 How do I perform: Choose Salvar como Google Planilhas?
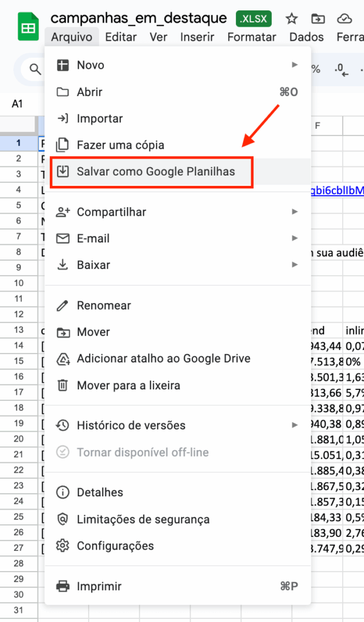155,171
